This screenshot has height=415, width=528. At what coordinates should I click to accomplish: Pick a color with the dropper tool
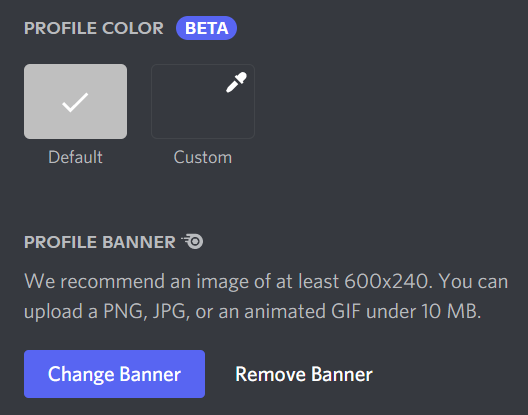(x=236, y=82)
